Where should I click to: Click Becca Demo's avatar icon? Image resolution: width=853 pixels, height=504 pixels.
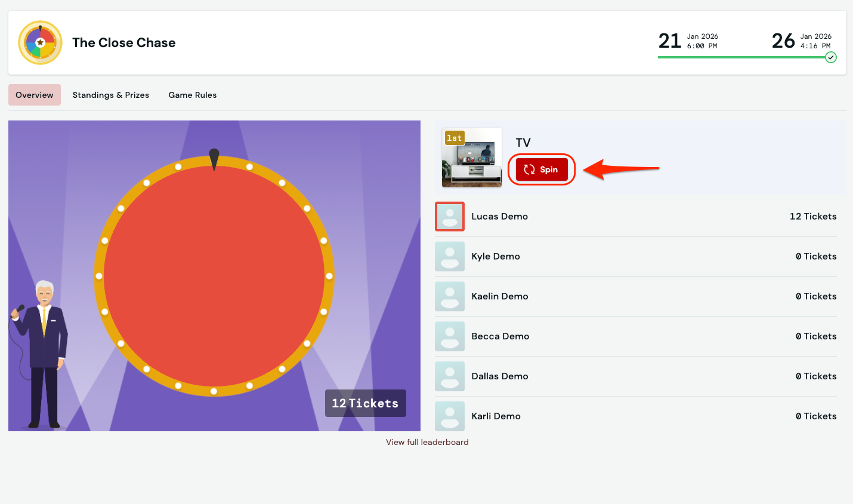[x=450, y=336]
